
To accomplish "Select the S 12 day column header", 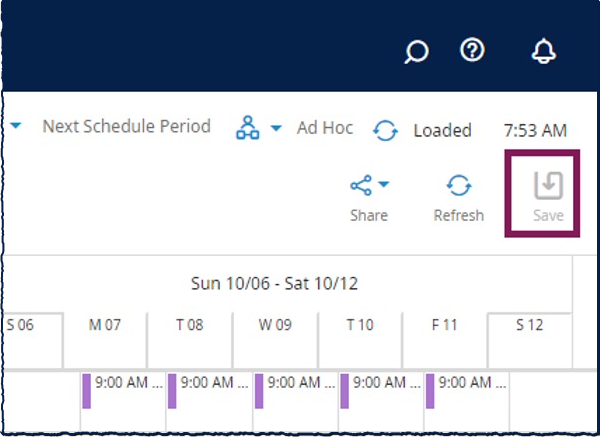I will pyautogui.click(x=529, y=325).
